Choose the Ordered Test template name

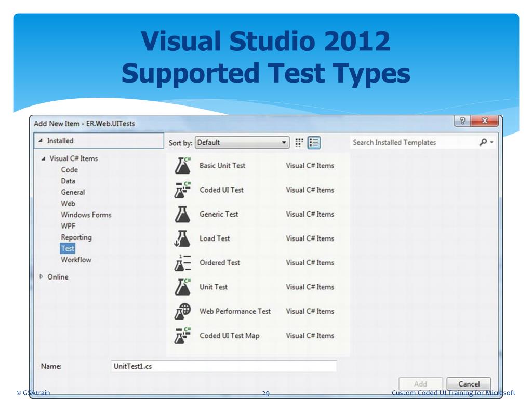pyautogui.click(x=220, y=262)
